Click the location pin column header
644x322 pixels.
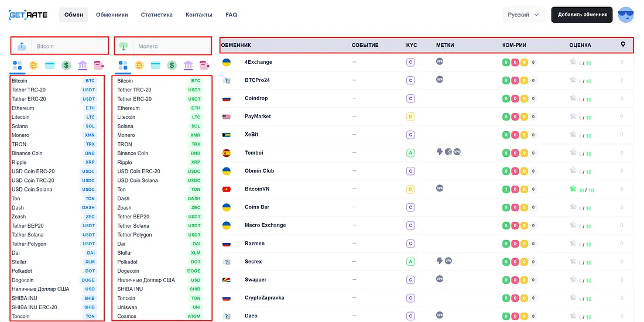623,44
